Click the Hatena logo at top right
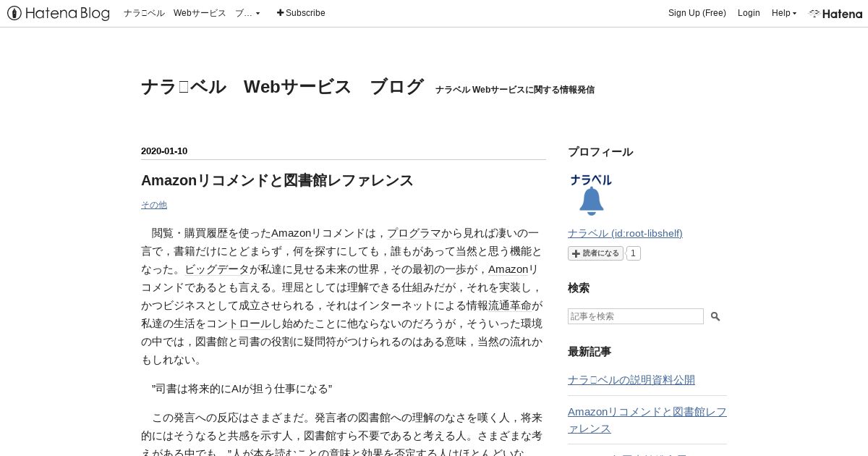Viewport: 868px width, 456px height. [x=835, y=13]
